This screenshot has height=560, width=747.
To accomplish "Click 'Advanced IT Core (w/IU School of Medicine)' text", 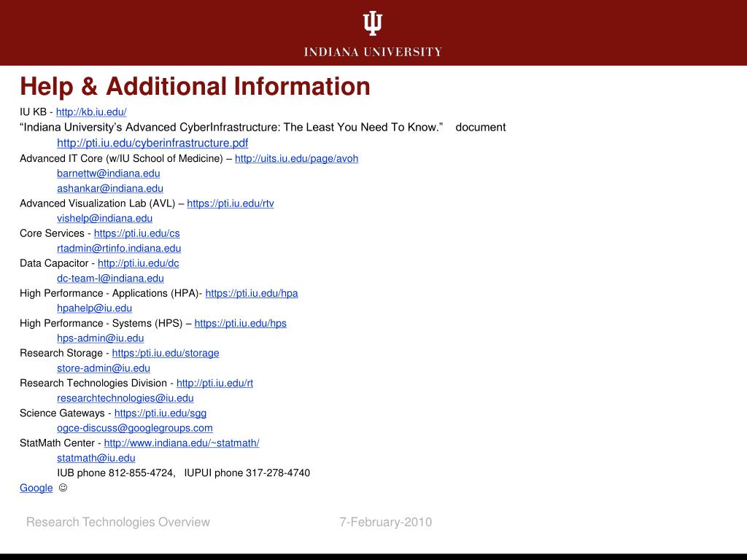I will [122, 158].
